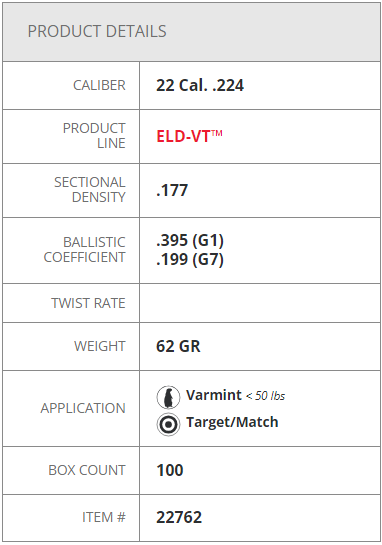This screenshot has width=382, height=545.
Task: Click the Varmint application label
Action: [x=213, y=395]
